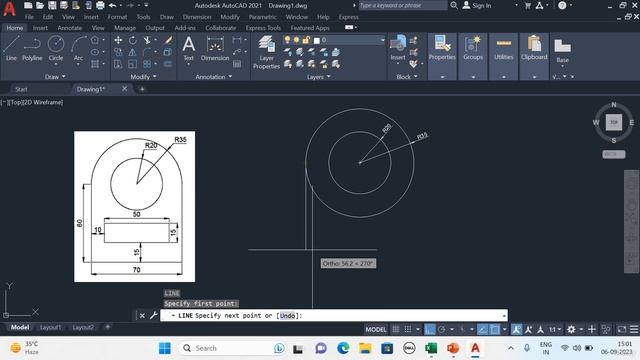Toggle snap mode in status bar
This screenshot has height=360, width=640.
[x=408, y=329]
